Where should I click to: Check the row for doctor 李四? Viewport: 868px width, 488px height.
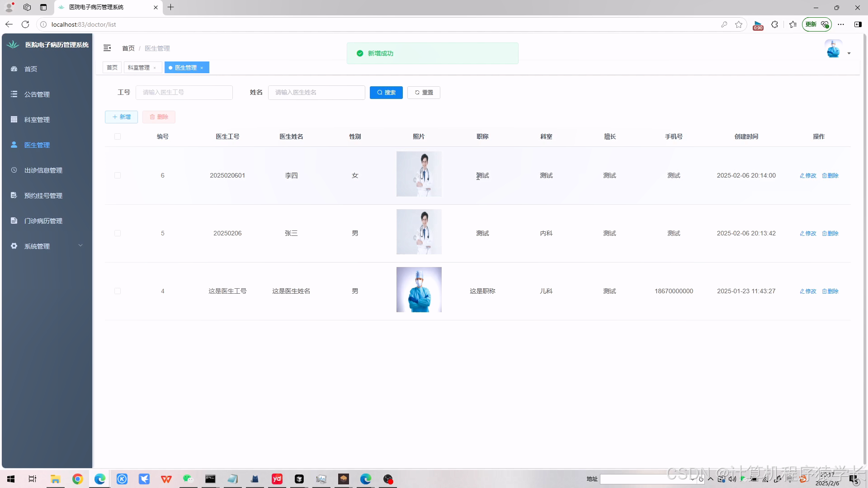click(x=118, y=175)
